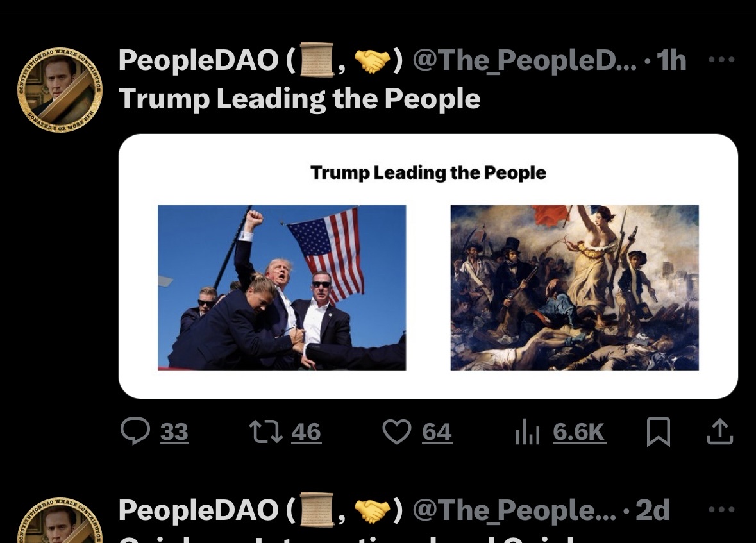Image resolution: width=756 pixels, height=543 pixels.
Task: Open the reply count 33
Action: coord(174,431)
